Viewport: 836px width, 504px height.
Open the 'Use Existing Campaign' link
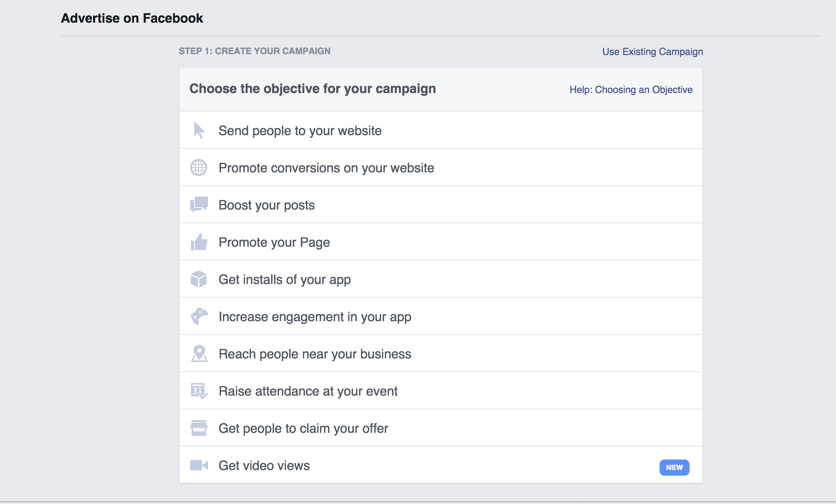[x=652, y=52]
